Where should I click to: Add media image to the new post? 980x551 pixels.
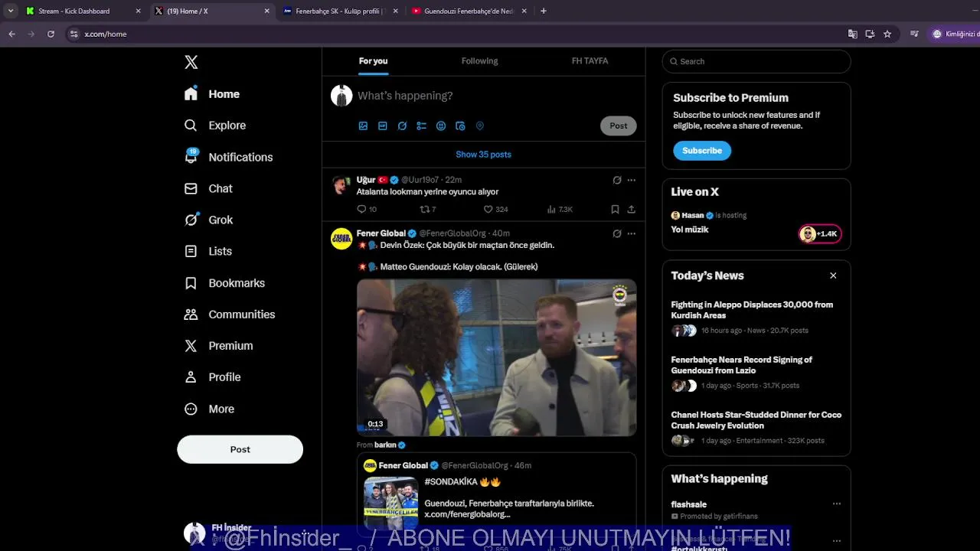point(363,126)
